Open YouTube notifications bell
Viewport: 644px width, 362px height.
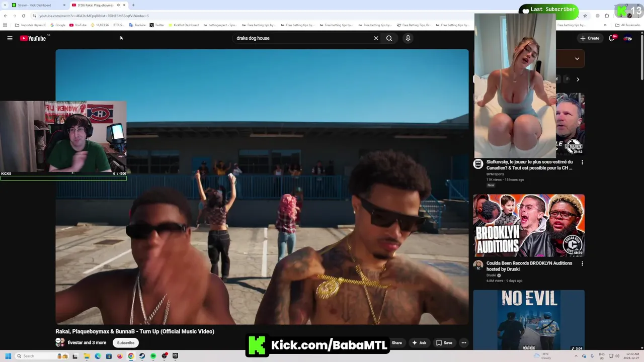tap(612, 38)
